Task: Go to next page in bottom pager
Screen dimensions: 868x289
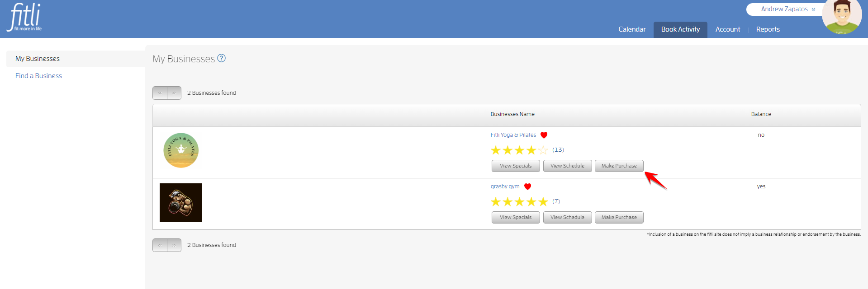Action: (x=174, y=245)
